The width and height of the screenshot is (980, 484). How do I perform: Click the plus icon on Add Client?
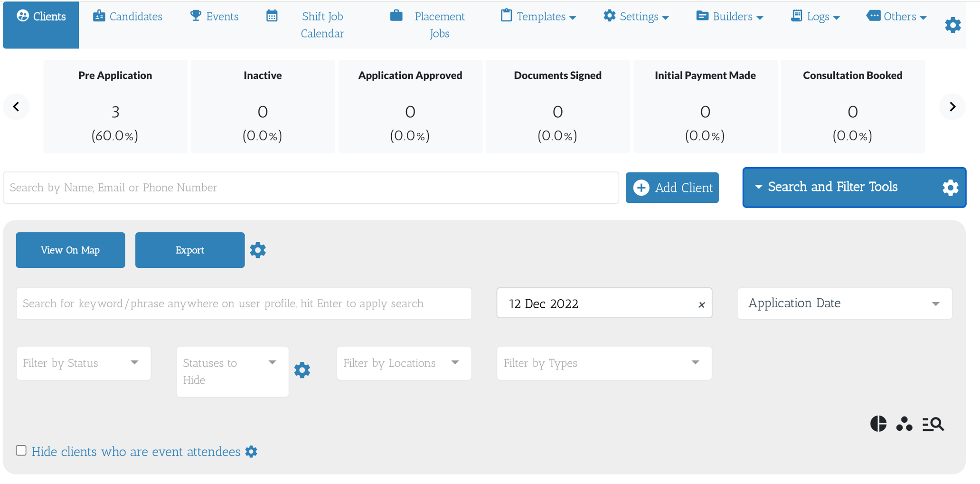641,188
